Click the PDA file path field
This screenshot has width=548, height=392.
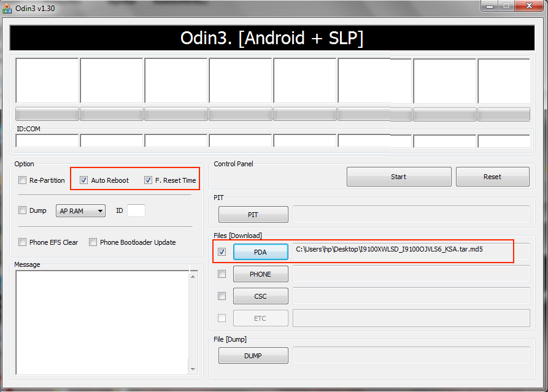411,251
